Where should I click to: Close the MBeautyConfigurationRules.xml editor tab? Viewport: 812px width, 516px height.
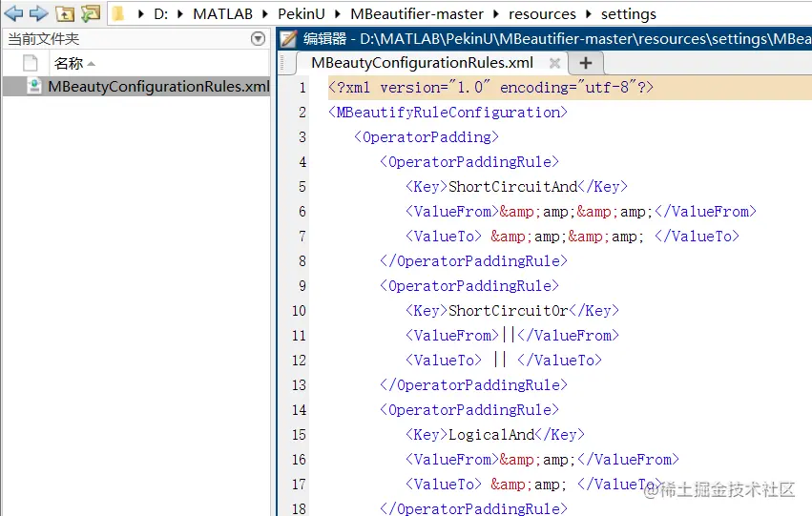click(554, 63)
